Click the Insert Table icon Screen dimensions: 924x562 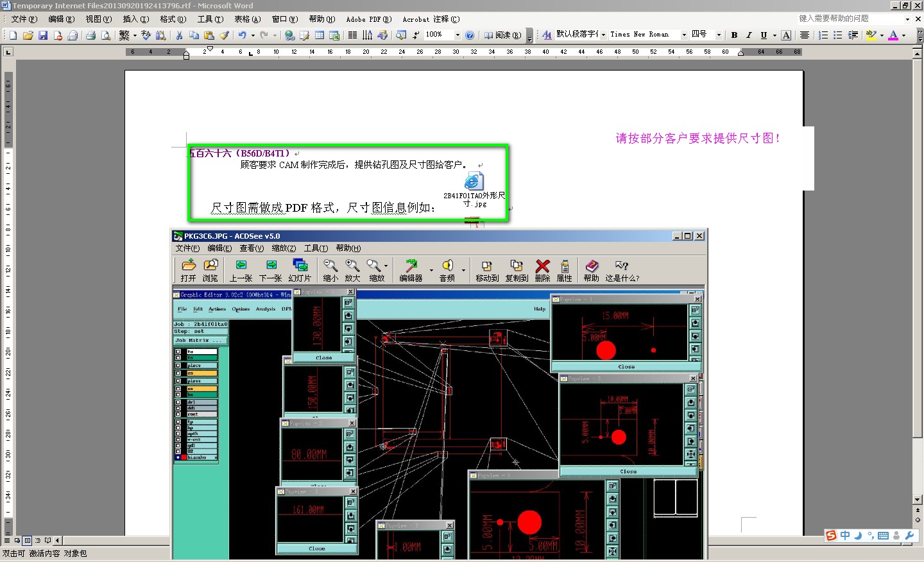click(320, 35)
